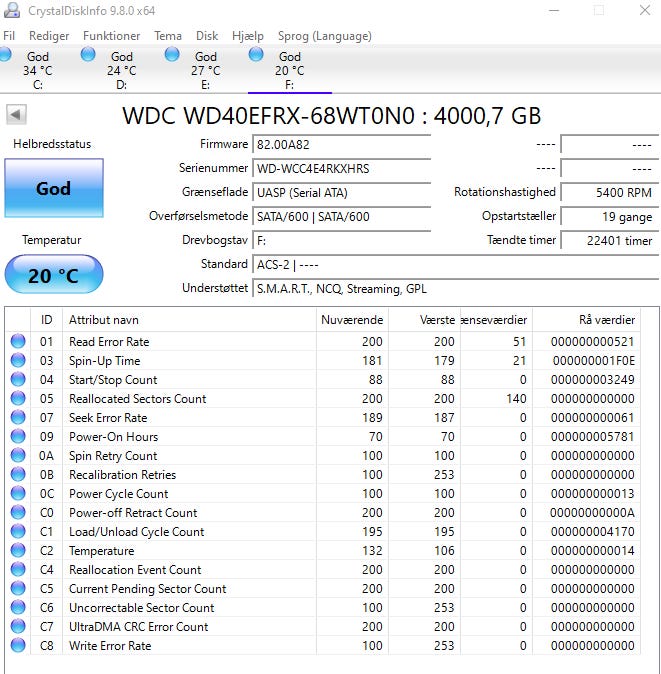Click status orb for Reallocated Sectors Count

(x=18, y=399)
